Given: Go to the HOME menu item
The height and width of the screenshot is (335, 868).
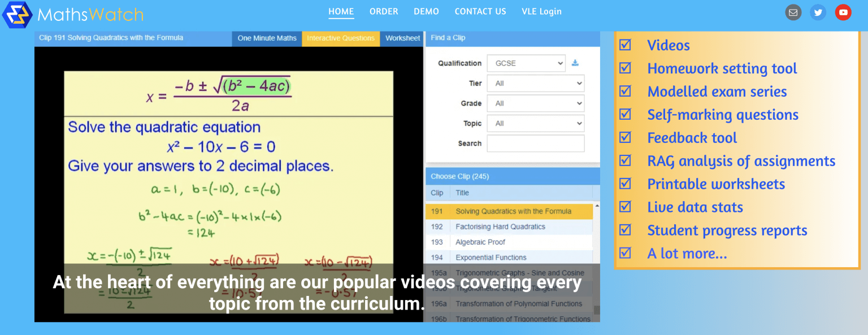Looking at the screenshot, I should pos(341,11).
